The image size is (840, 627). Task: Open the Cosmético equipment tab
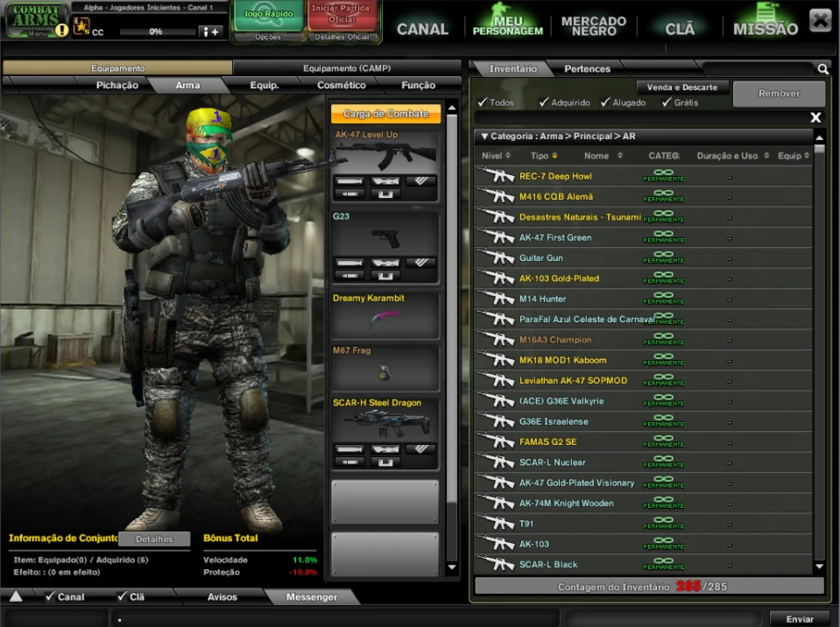[x=341, y=85]
